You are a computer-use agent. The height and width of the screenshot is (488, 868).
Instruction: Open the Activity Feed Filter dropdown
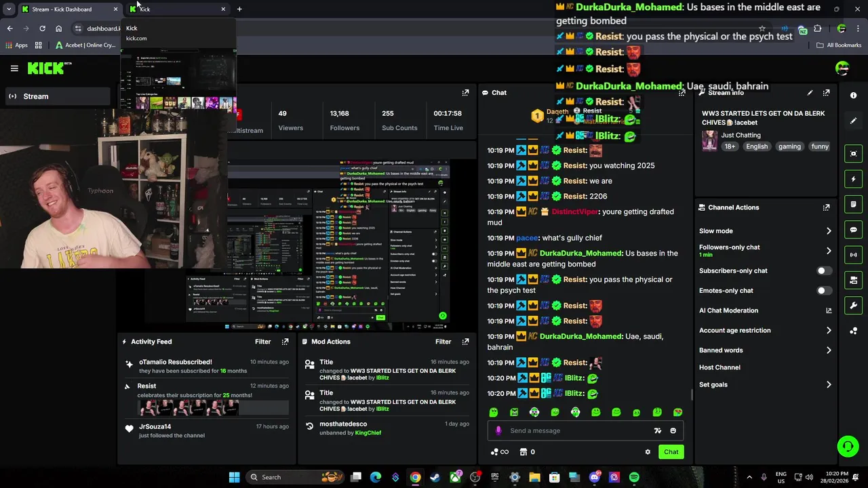click(x=262, y=342)
